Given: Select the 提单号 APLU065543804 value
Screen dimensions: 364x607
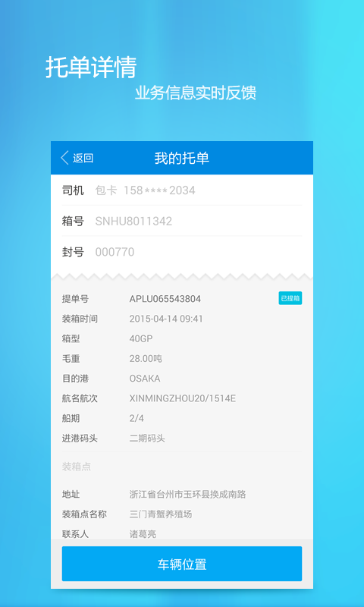Looking at the screenshot, I should point(165,299).
